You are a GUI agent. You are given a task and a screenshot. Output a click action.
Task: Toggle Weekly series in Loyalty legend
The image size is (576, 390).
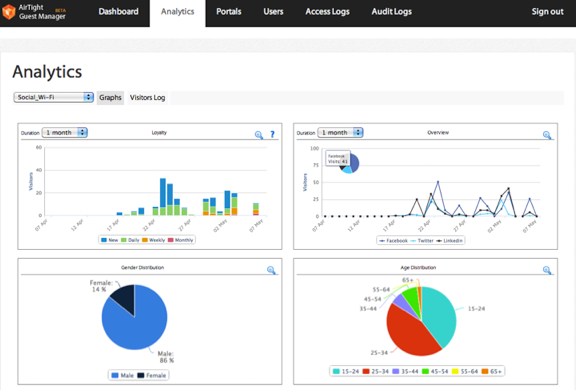[154, 240]
